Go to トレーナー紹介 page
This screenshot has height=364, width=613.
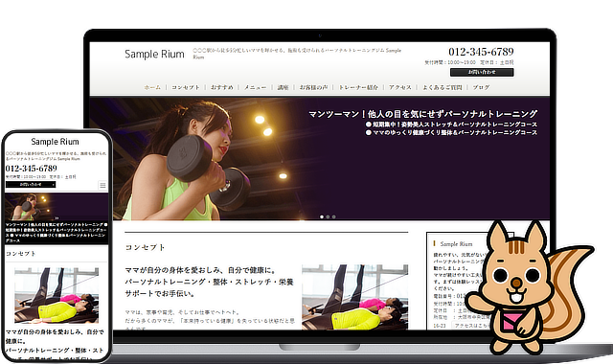coord(358,87)
